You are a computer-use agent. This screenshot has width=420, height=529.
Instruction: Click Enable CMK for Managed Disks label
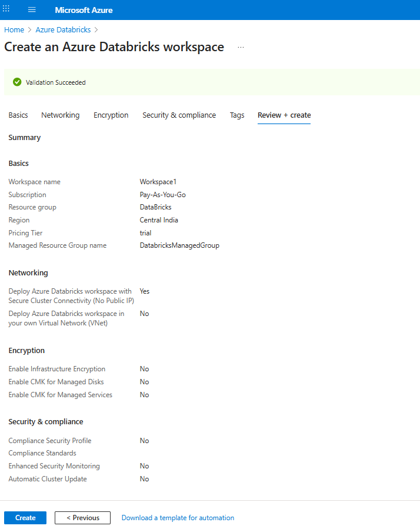[x=56, y=381]
